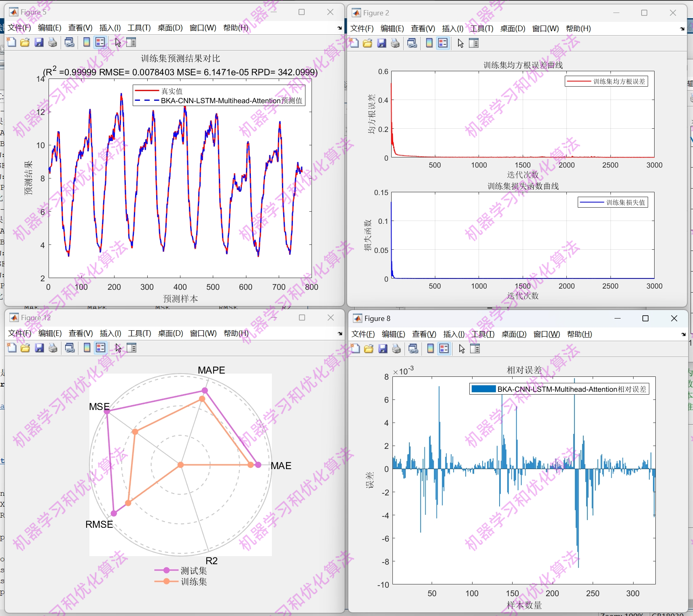Insert colorbar in Figure 2
This screenshot has width=693, height=616.
point(429,43)
